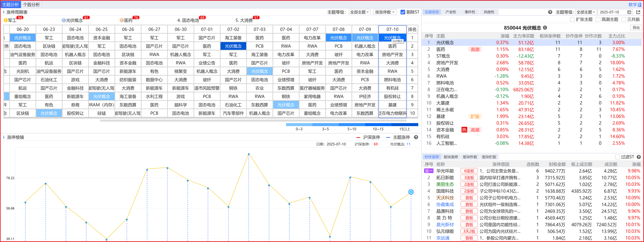Open the 天沃科技 stock link

tap(445, 198)
